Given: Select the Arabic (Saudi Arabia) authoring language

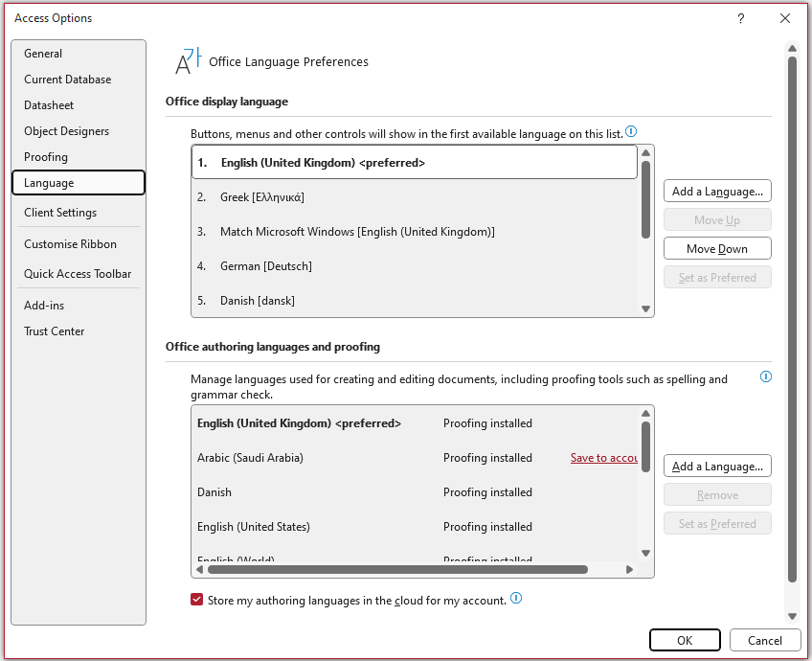Looking at the screenshot, I should (x=415, y=458).
